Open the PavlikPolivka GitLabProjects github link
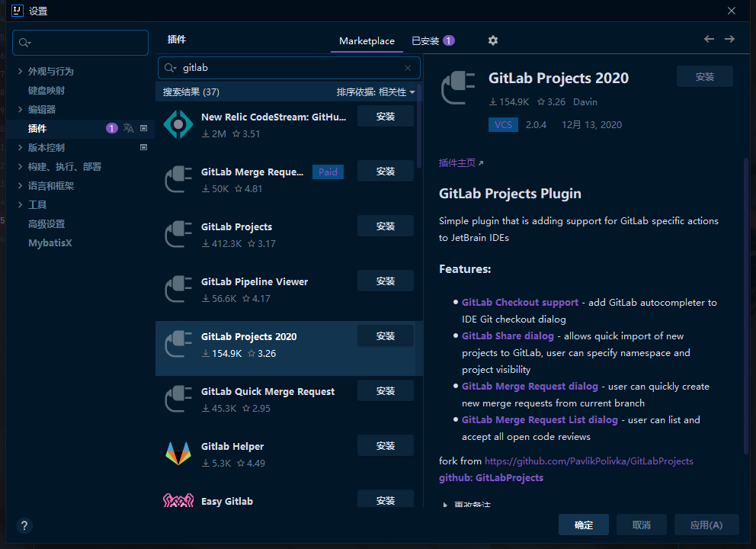The width and height of the screenshot is (756, 549). (588, 461)
